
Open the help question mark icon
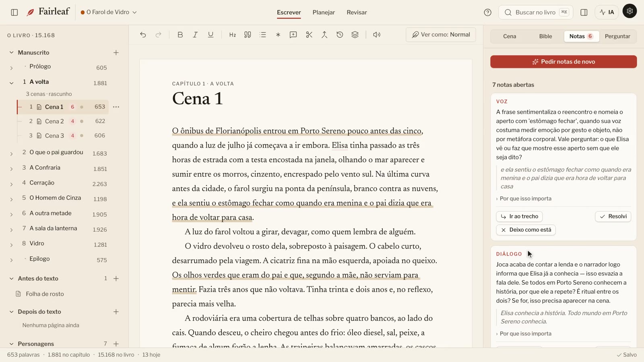pos(487,12)
